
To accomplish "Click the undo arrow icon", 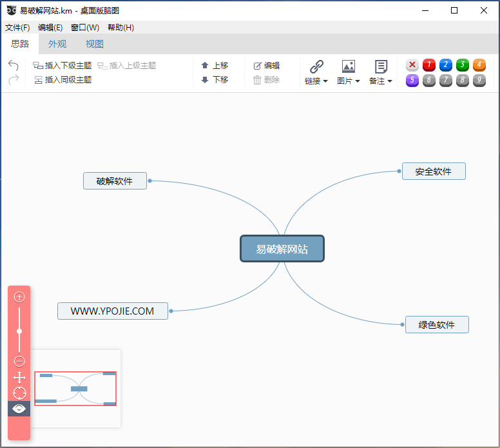I will pos(14,65).
